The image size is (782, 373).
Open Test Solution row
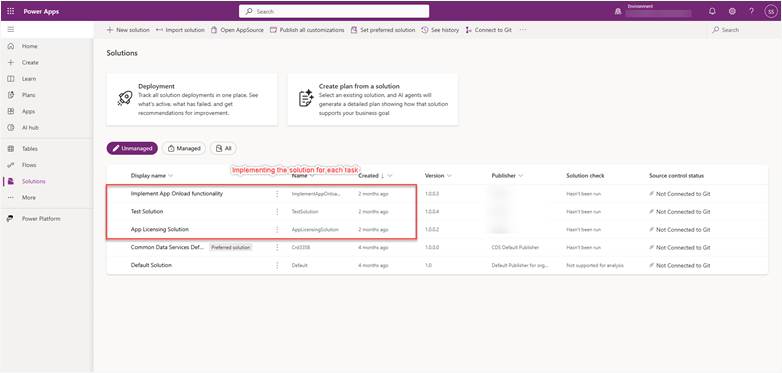[x=147, y=211]
